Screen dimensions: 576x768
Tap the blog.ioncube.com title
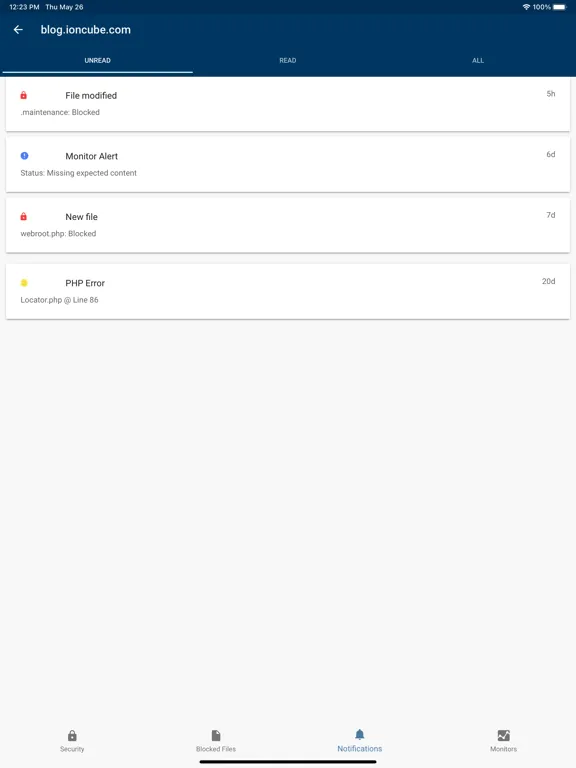(x=86, y=30)
